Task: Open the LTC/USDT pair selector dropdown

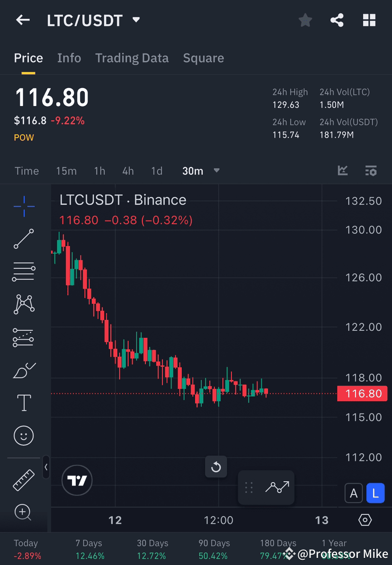Action: (x=136, y=20)
